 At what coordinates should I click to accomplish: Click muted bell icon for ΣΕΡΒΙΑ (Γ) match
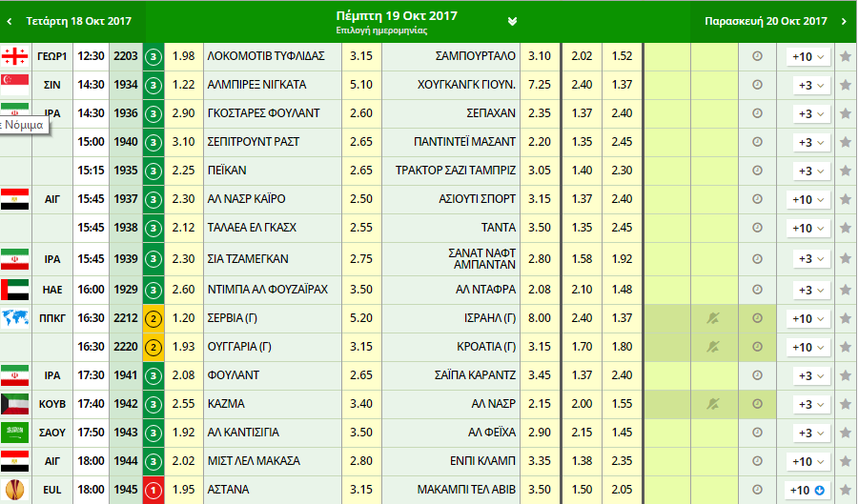[x=712, y=318]
